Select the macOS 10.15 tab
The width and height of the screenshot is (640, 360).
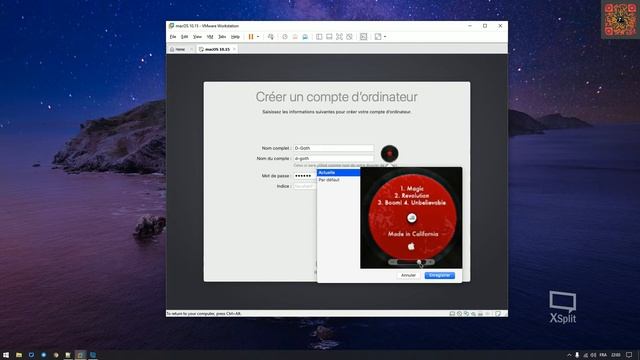(217, 49)
